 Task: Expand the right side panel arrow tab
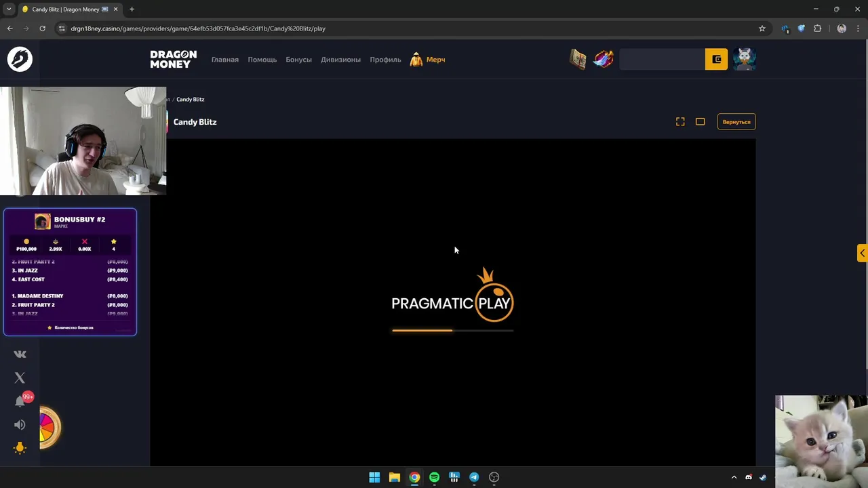click(862, 253)
